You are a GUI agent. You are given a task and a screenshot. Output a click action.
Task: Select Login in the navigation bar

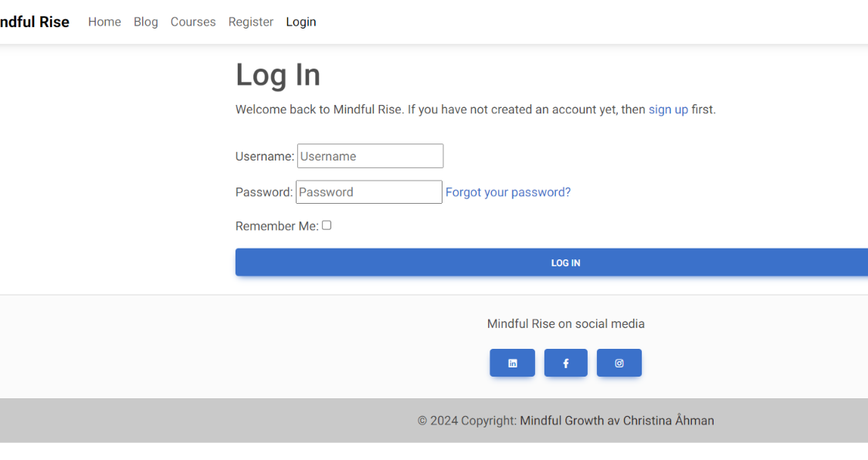click(301, 22)
